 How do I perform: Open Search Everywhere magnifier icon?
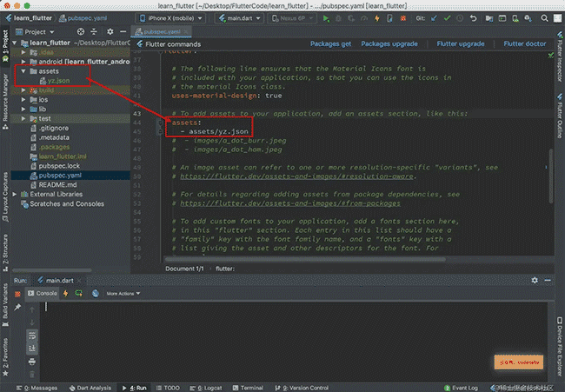(544, 18)
